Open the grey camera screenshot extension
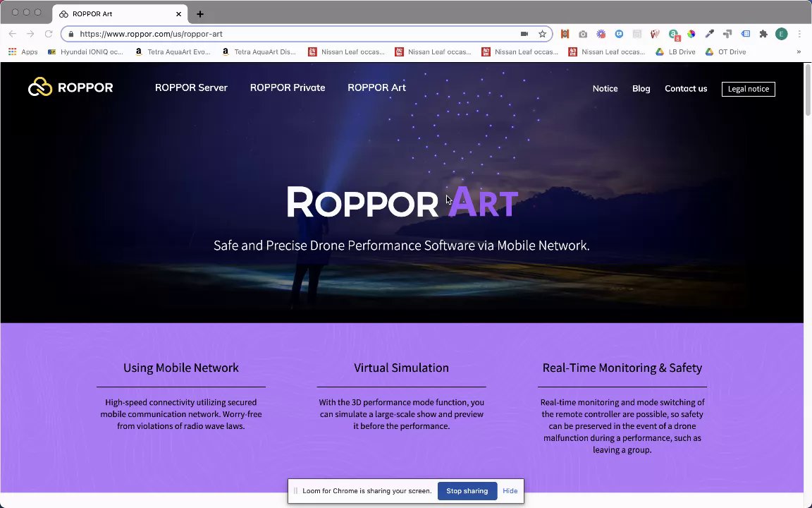The height and width of the screenshot is (508, 812). 583,34
